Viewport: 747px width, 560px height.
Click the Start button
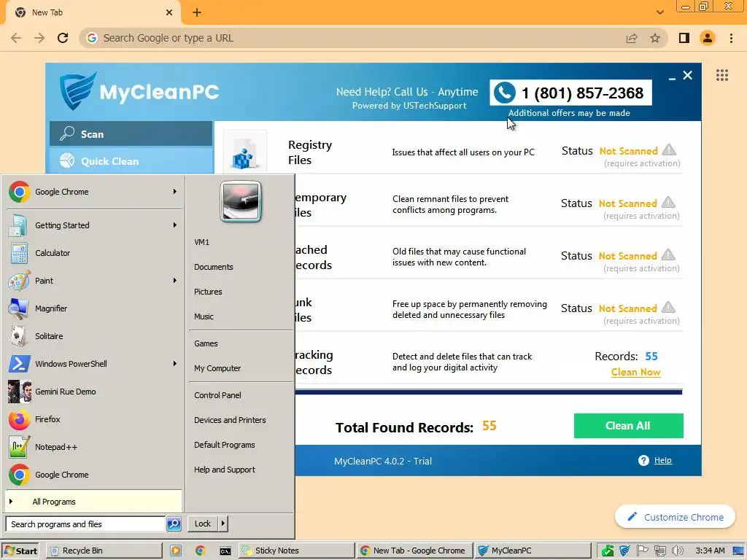[x=20, y=551]
